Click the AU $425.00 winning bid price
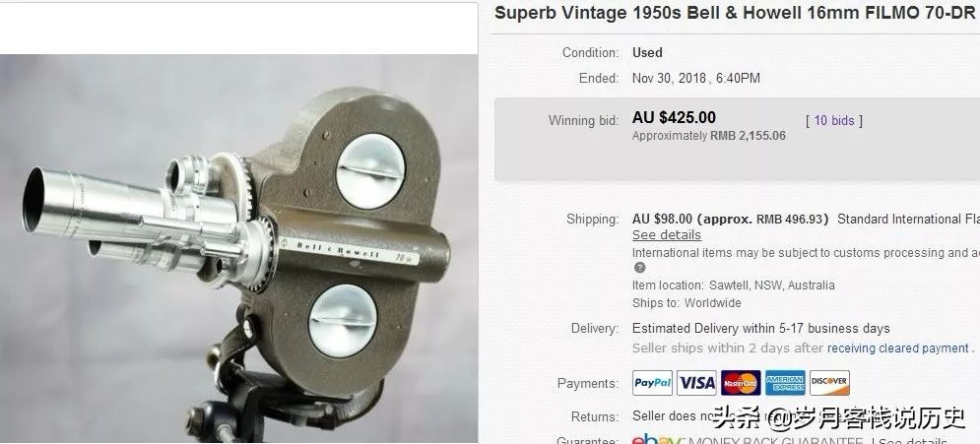Image resolution: width=980 pixels, height=444 pixels. coord(674,117)
